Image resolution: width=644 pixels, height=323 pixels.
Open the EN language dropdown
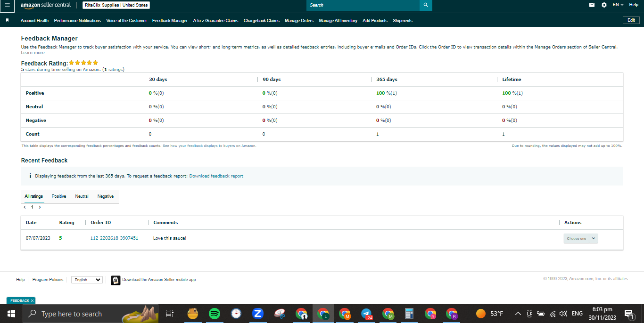point(618,5)
